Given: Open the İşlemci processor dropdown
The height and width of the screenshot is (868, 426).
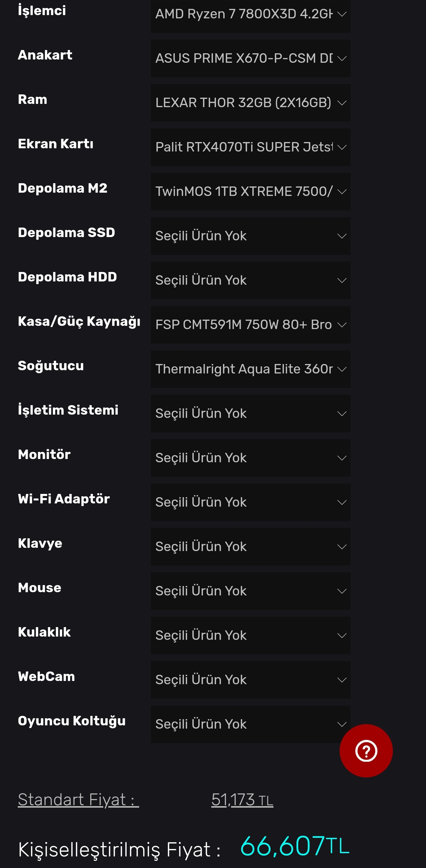Looking at the screenshot, I should [250, 14].
